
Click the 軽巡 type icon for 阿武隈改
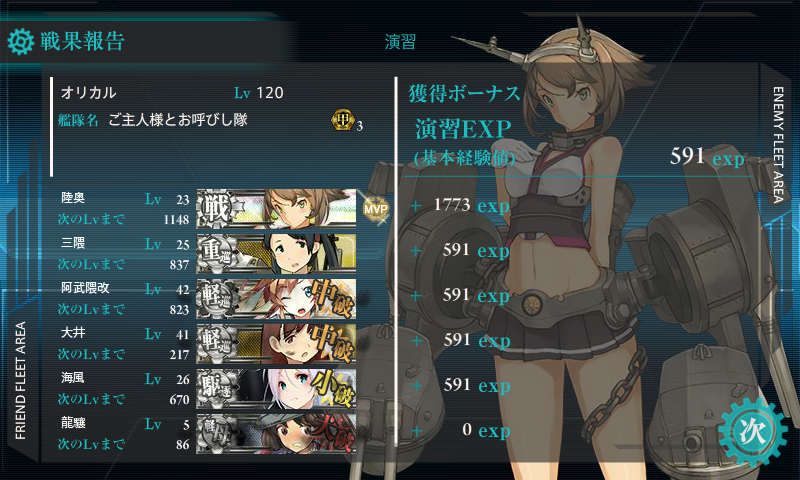(216, 298)
